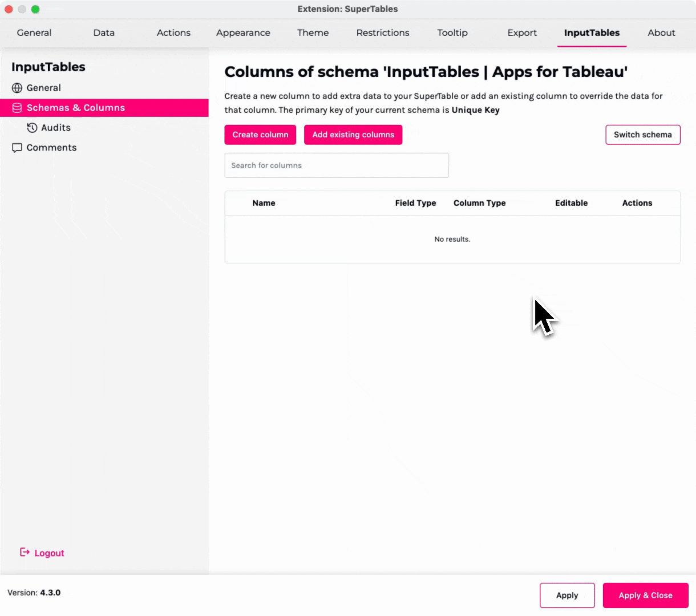
Task: Switch to the Appearance tab
Action: click(243, 33)
